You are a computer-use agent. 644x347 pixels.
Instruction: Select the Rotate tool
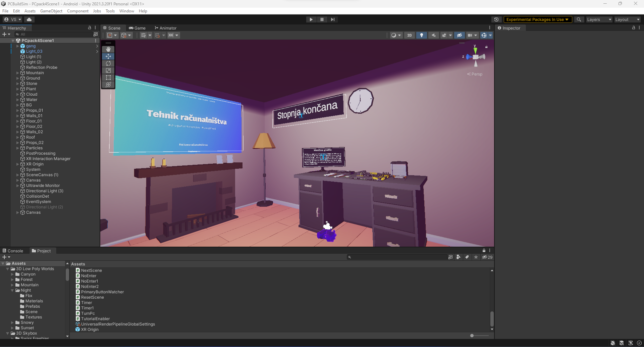click(x=108, y=63)
